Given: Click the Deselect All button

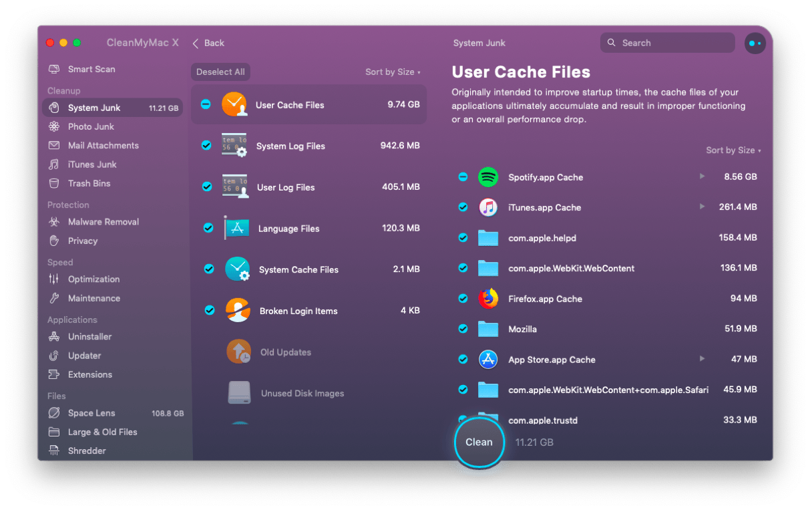Looking at the screenshot, I should 220,72.
